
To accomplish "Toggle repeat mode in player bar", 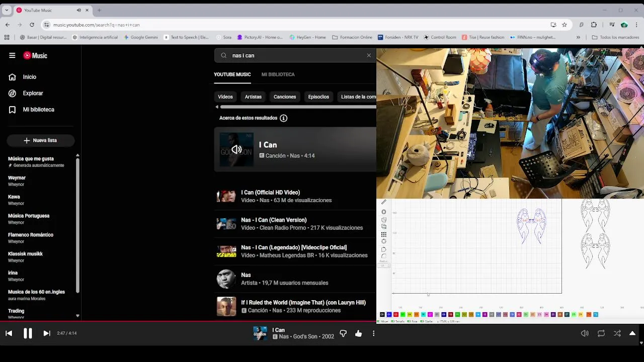I will point(601,333).
